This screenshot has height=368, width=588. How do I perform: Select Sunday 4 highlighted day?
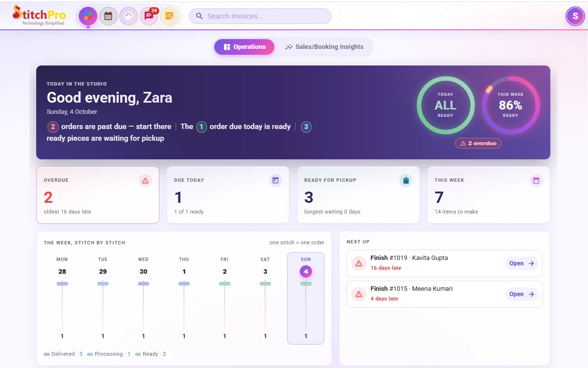(x=306, y=298)
